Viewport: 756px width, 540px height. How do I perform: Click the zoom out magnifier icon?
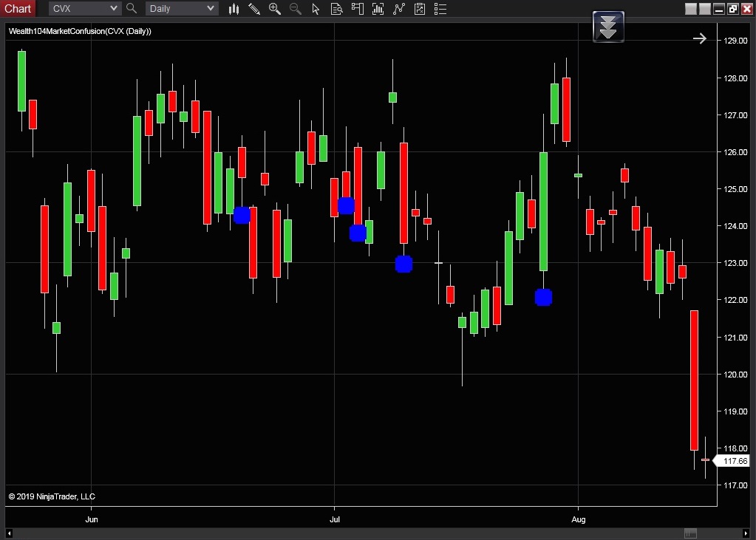point(296,9)
